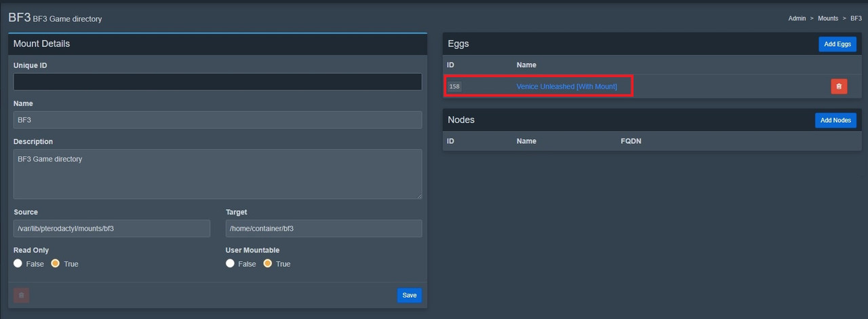
Task: Click the egg ID badge 158
Action: point(454,86)
